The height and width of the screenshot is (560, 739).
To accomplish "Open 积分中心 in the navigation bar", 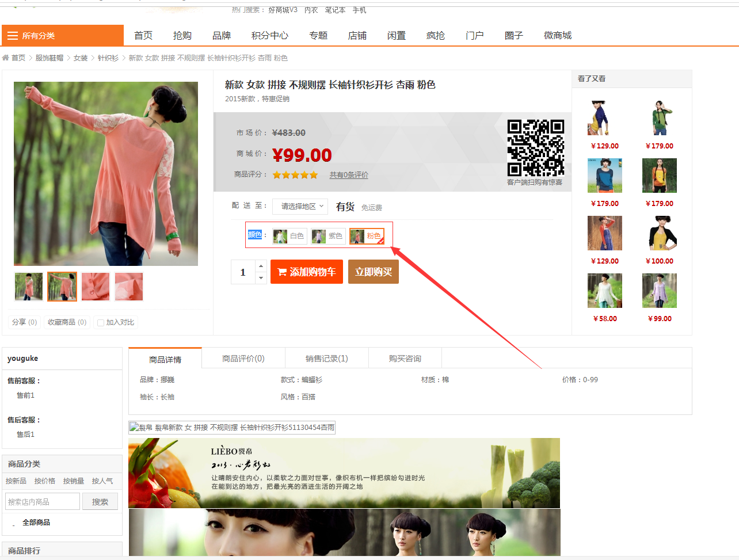I will click(x=270, y=36).
